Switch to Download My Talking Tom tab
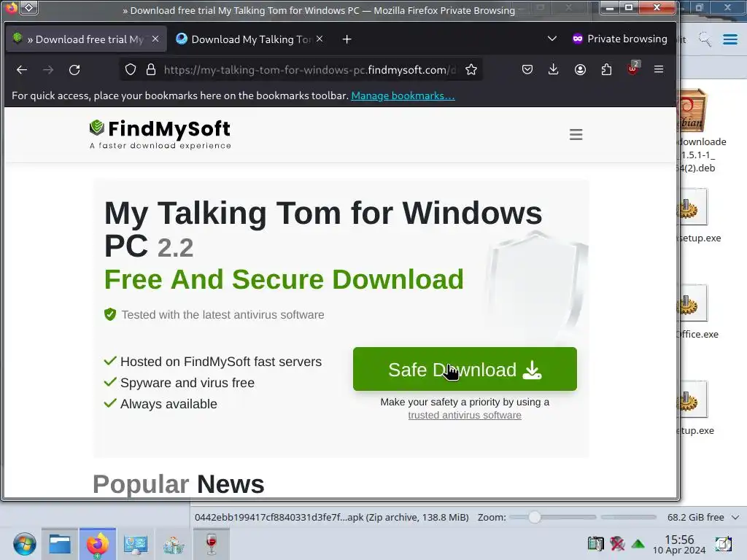Image resolution: width=747 pixels, height=560 pixels. click(x=250, y=39)
